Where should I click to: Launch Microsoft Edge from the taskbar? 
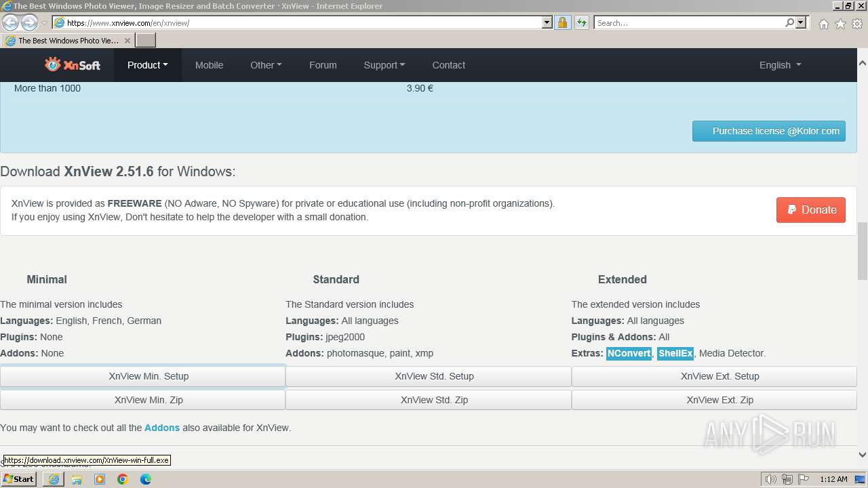pyautogui.click(x=146, y=479)
